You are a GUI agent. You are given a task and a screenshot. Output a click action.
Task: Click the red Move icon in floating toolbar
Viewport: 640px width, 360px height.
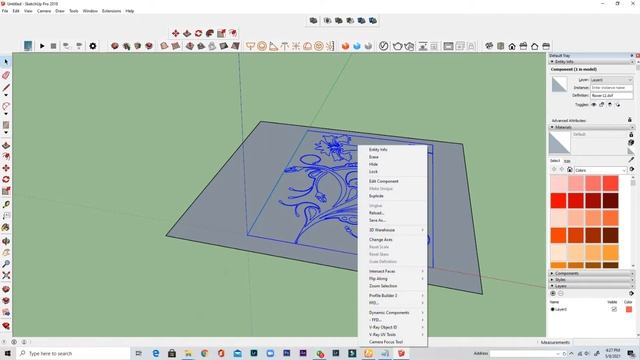click(x=176, y=33)
